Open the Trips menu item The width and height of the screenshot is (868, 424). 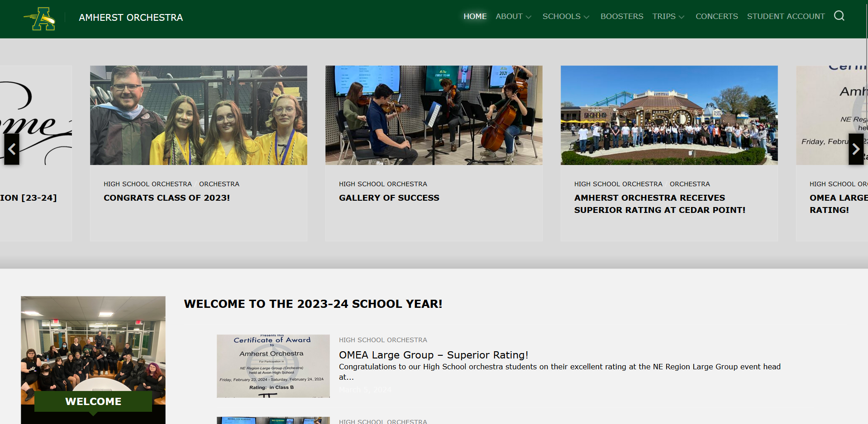coord(663,16)
